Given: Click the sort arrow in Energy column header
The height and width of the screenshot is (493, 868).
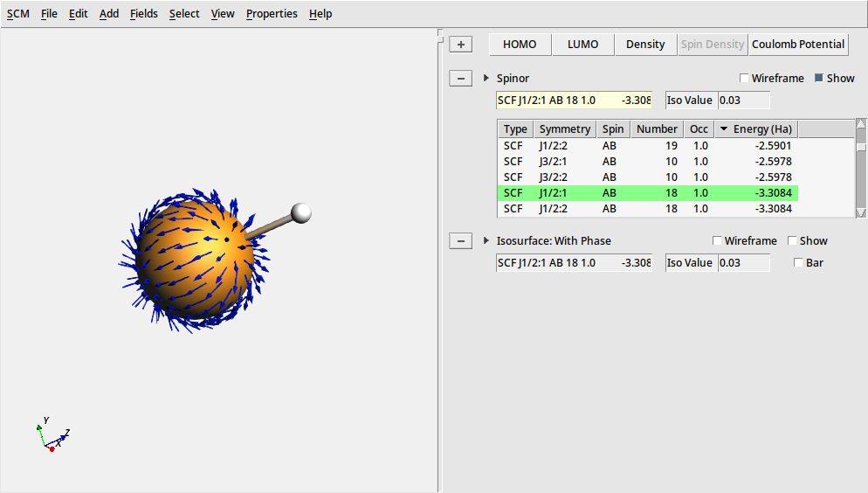Looking at the screenshot, I should tap(723, 129).
